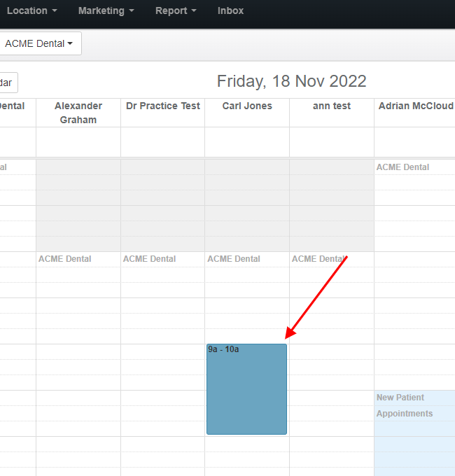Viewport: 455px width, 476px height.
Task: Click the caret arrow beside Marketing
Action: click(132, 10)
